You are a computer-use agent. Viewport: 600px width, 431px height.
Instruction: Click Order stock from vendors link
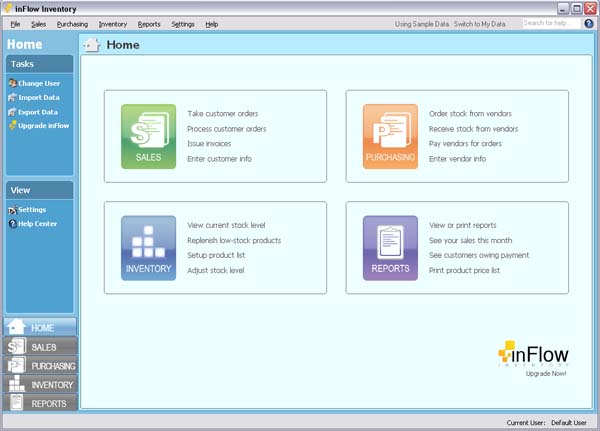[x=470, y=114]
